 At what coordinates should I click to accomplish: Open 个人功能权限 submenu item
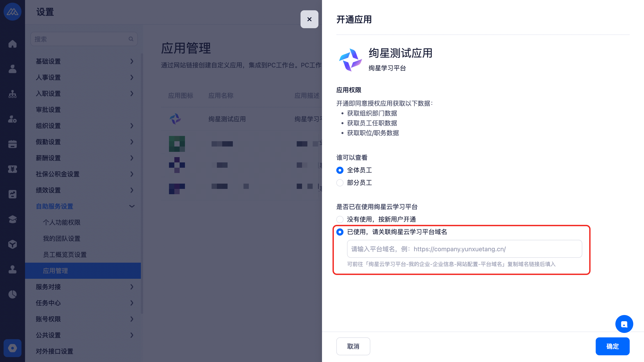pos(61,222)
